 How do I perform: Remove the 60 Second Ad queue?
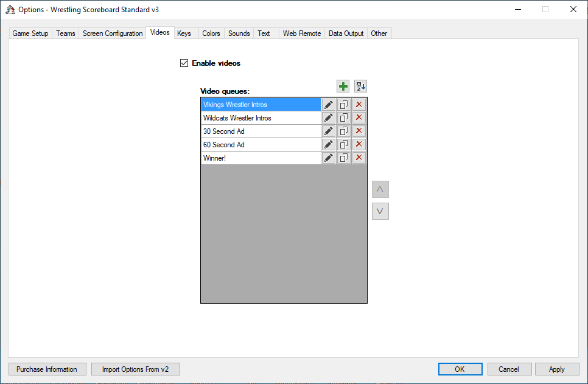(359, 144)
